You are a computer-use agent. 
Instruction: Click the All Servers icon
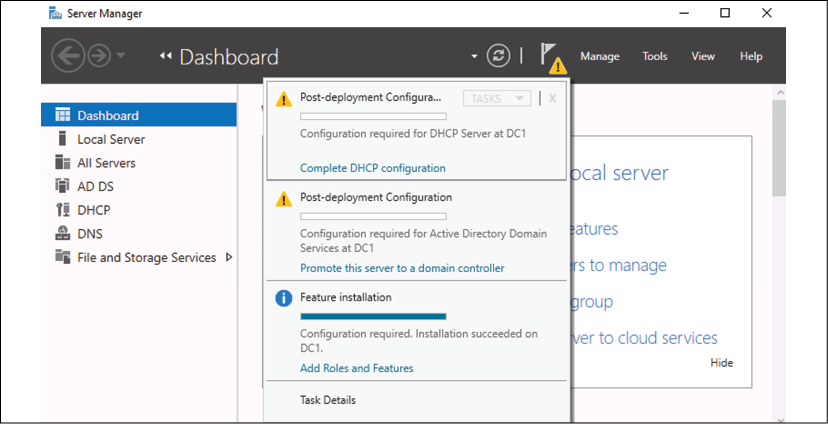pos(62,163)
